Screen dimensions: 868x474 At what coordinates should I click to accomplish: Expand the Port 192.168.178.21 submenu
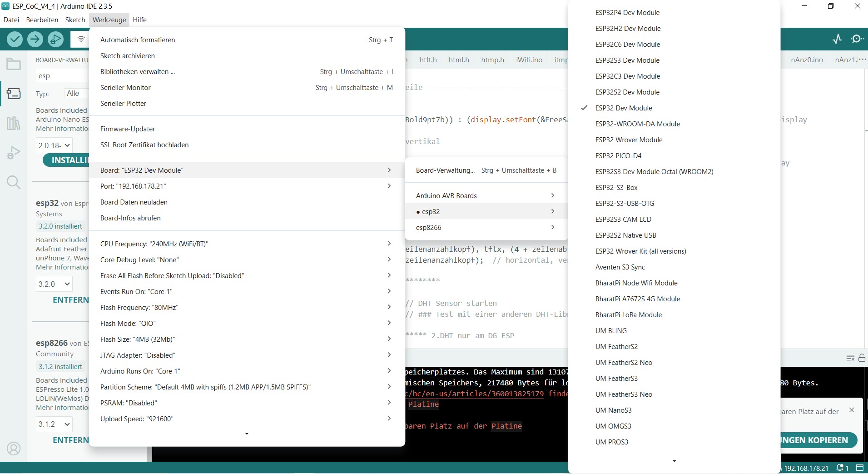pyautogui.click(x=247, y=186)
